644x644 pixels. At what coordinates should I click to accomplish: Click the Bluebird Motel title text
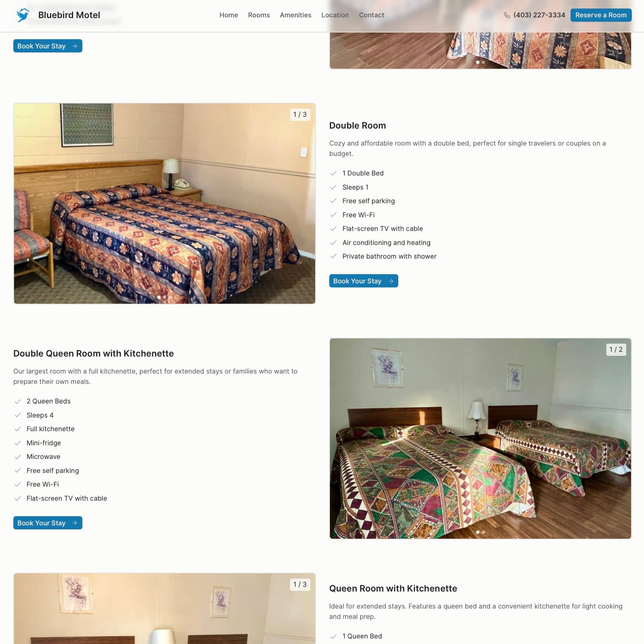point(69,15)
